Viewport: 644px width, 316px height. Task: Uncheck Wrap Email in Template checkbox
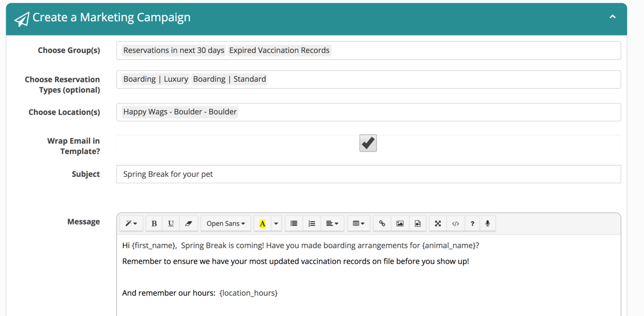tap(368, 143)
